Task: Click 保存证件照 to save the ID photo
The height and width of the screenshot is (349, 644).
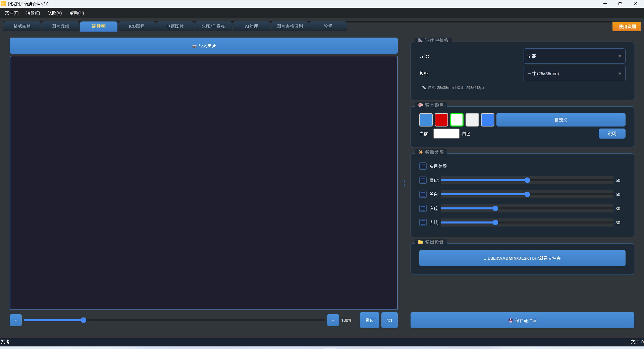Action: (x=522, y=320)
